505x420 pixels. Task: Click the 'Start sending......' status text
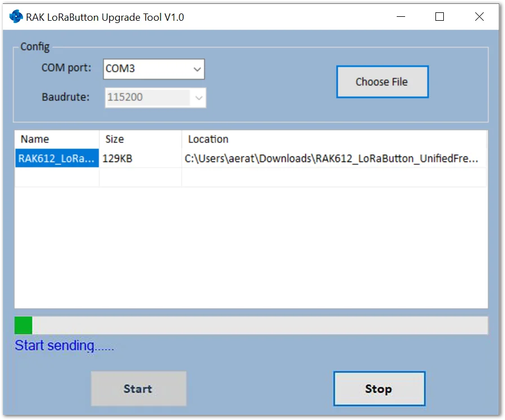click(64, 345)
